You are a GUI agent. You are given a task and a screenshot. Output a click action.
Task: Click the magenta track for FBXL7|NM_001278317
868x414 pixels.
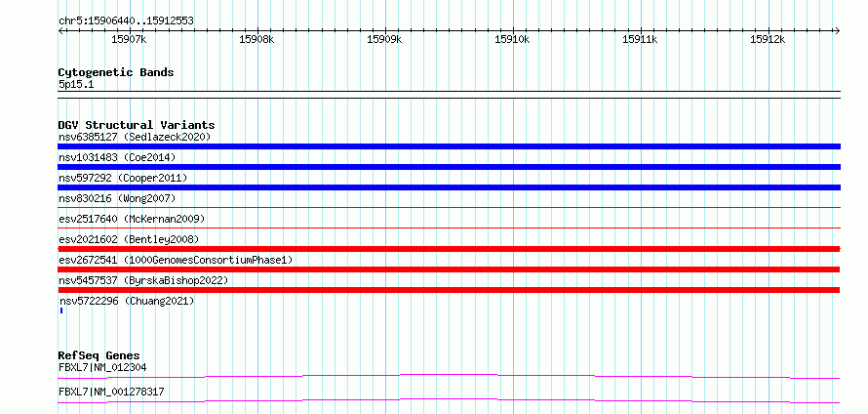(449, 400)
